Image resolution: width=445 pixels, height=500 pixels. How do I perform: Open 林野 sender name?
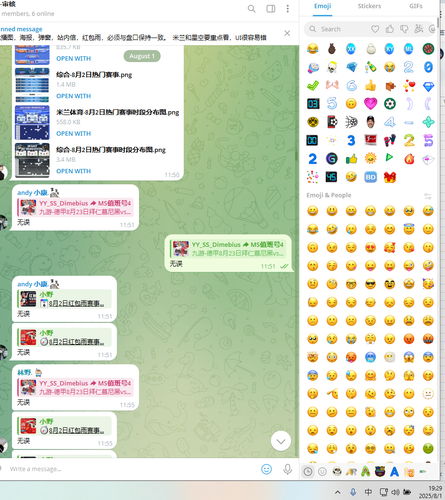(x=25, y=372)
